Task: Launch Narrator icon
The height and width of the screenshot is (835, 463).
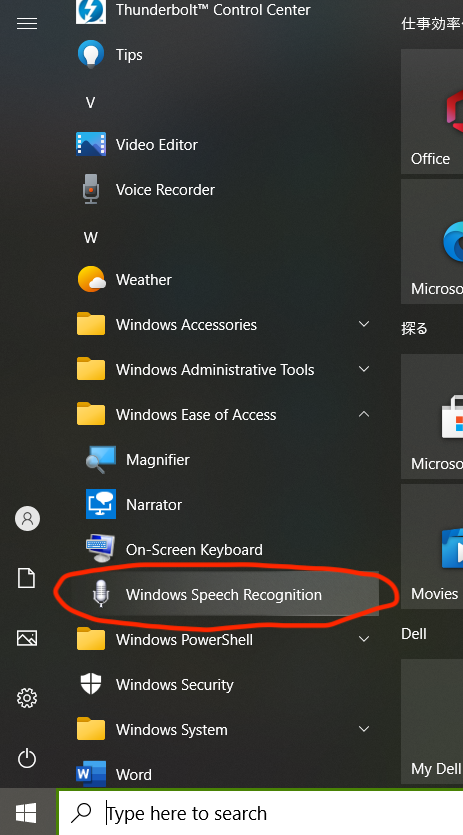Action: [101, 504]
